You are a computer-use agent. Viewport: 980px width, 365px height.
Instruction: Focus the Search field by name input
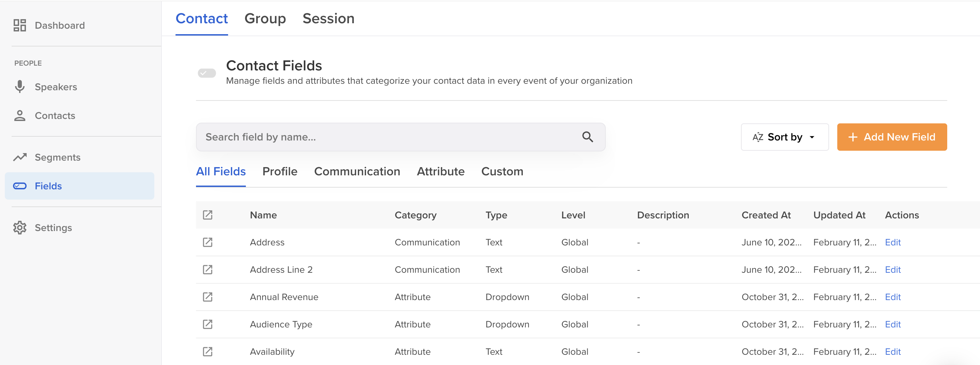pos(388,137)
